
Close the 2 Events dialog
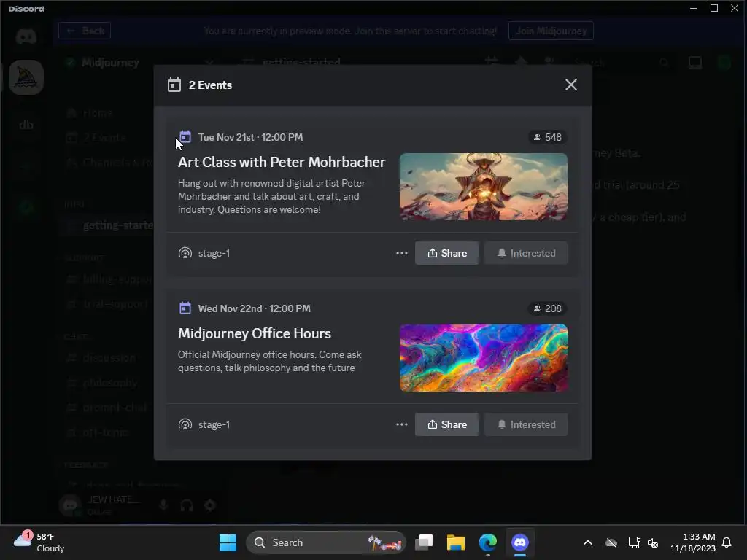tap(570, 85)
